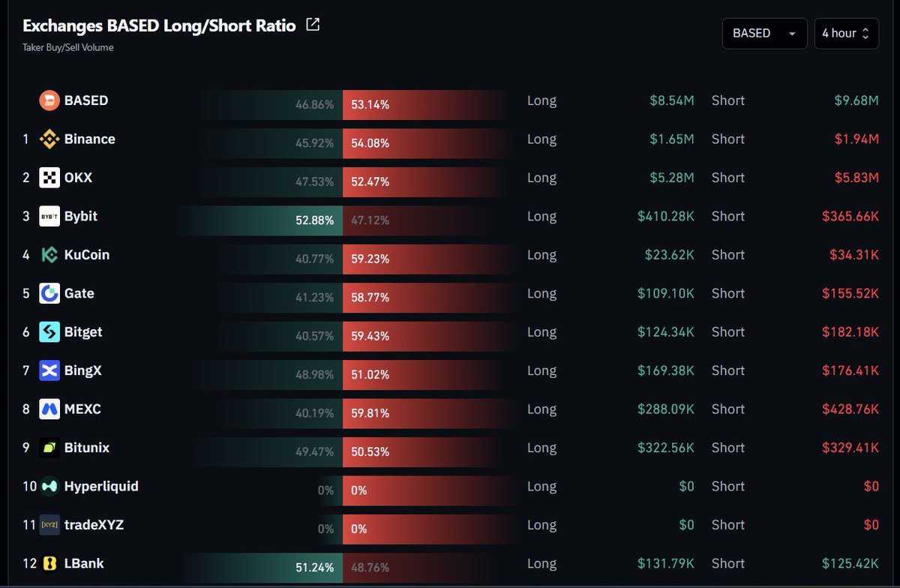Click Bybit's $410.28K long value
This screenshot has height=588, width=900.
tap(666, 216)
